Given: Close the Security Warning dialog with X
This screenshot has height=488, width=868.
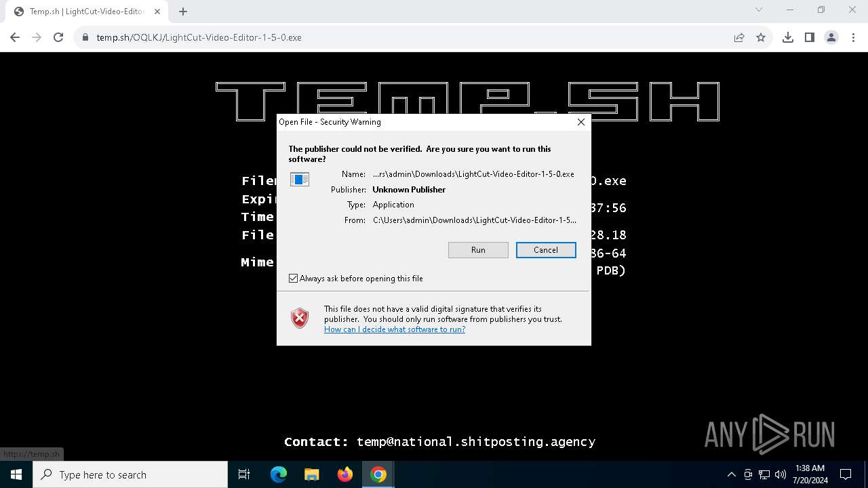Looking at the screenshot, I should pyautogui.click(x=580, y=122).
